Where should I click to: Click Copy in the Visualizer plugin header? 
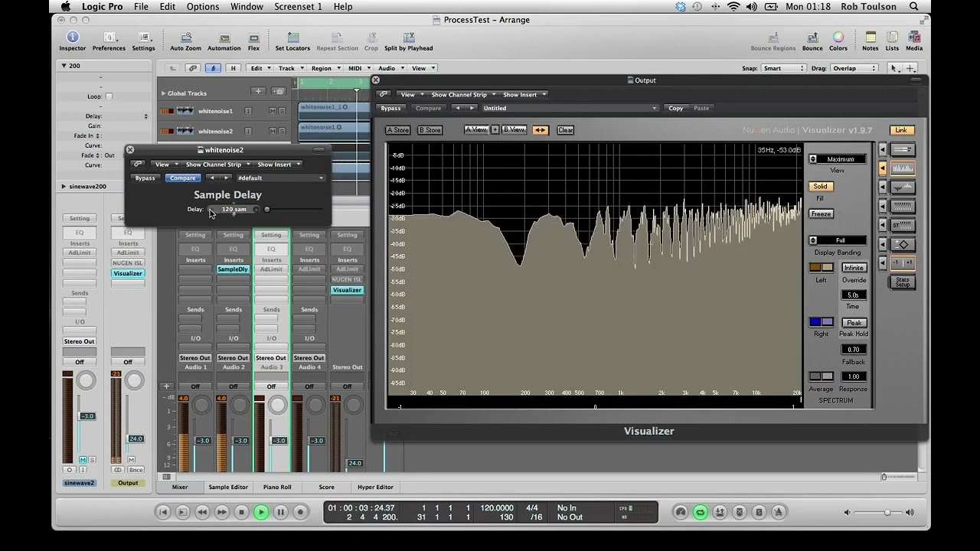(x=675, y=108)
